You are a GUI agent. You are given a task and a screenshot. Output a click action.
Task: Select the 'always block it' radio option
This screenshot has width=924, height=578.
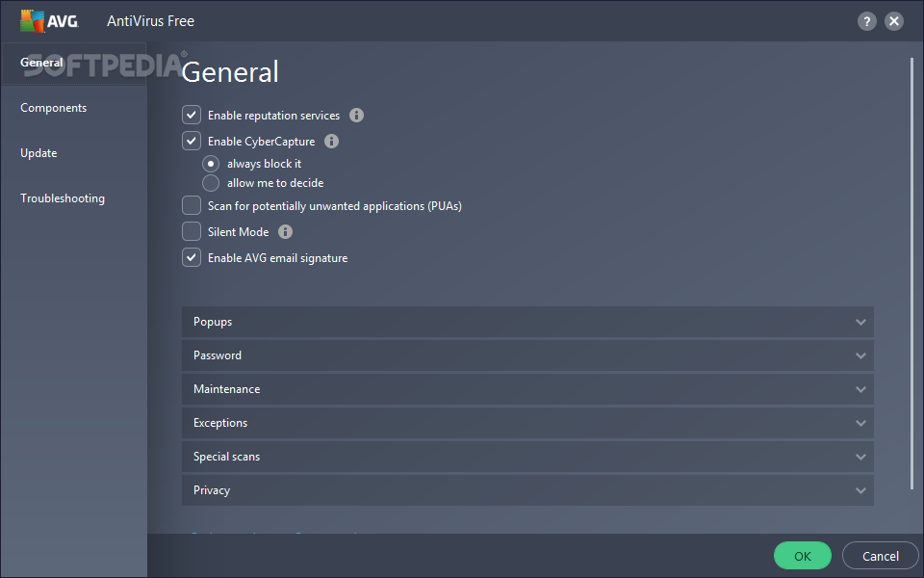click(x=211, y=164)
